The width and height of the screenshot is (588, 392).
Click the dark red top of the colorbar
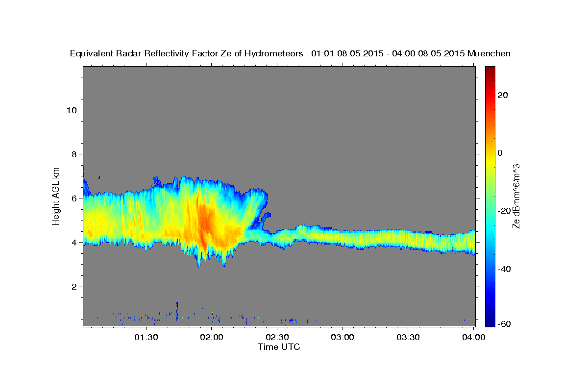click(x=490, y=71)
